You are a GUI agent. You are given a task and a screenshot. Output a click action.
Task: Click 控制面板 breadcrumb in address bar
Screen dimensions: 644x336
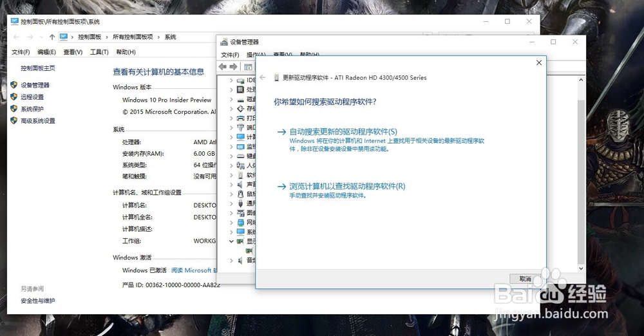coord(90,37)
